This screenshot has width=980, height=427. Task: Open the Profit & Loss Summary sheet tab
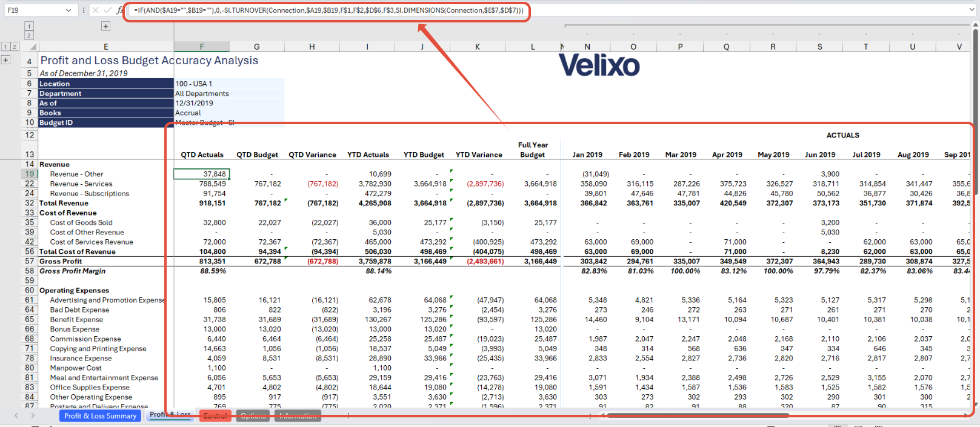tap(100, 416)
